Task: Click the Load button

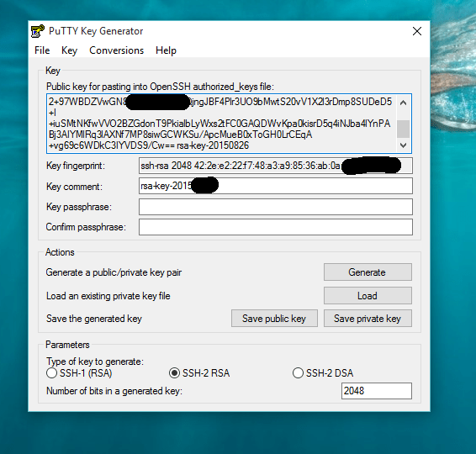Action: pos(368,296)
